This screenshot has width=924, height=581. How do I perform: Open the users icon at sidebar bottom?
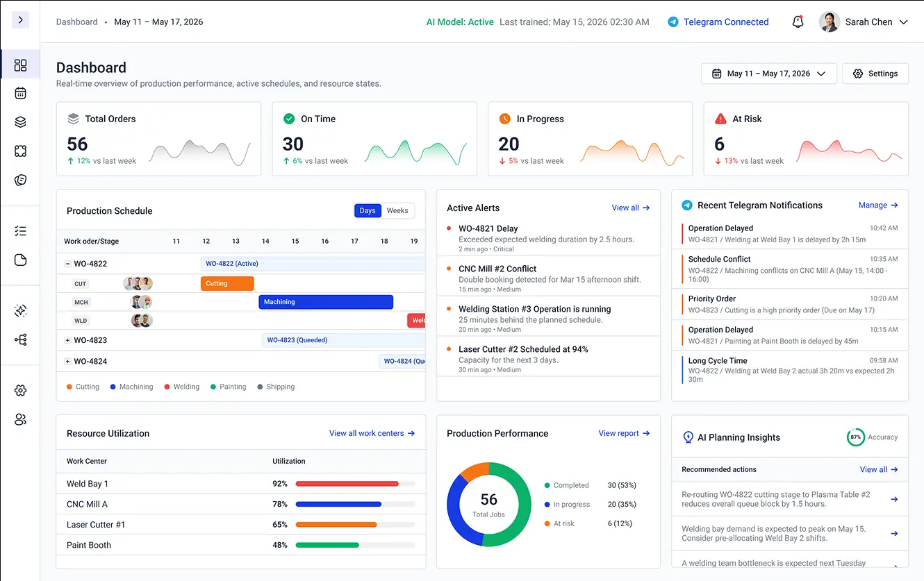[20, 419]
